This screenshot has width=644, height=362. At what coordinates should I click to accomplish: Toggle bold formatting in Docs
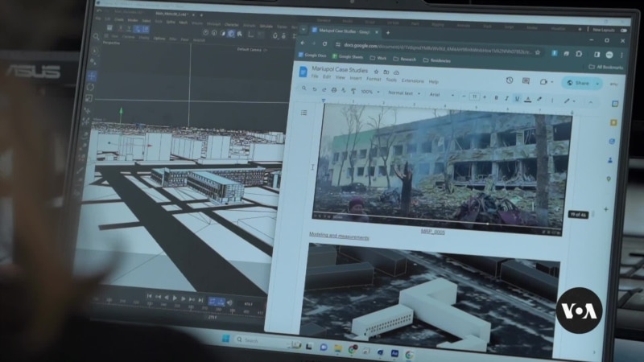coord(496,97)
